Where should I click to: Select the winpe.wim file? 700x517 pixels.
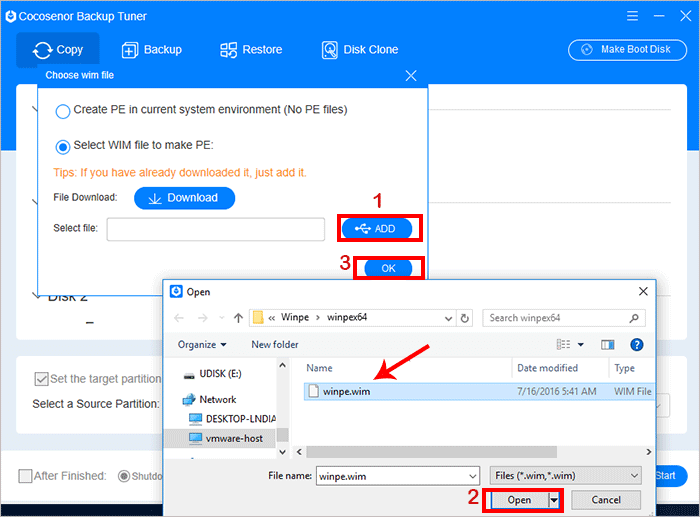[x=479, y=392]
